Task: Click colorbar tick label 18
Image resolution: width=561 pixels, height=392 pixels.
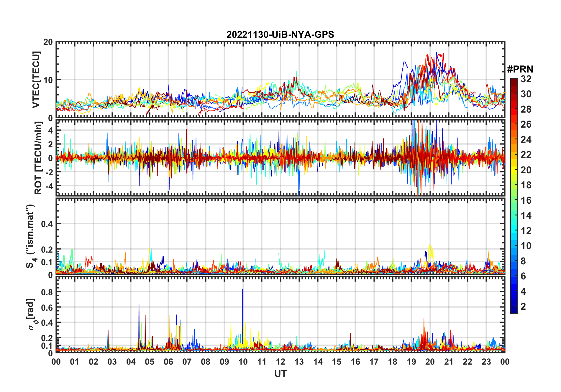Action: pos(526,185)
